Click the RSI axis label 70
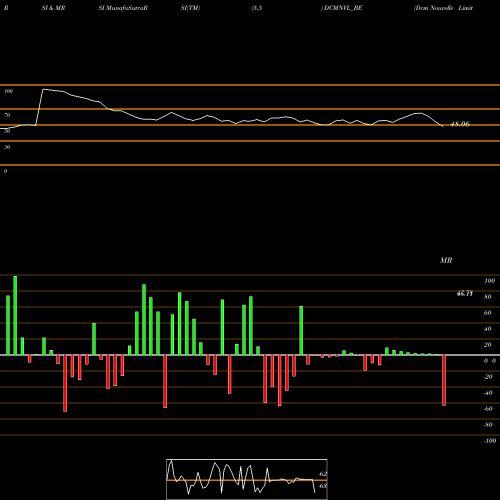This screenshot has height=500, width=500. 7,115
